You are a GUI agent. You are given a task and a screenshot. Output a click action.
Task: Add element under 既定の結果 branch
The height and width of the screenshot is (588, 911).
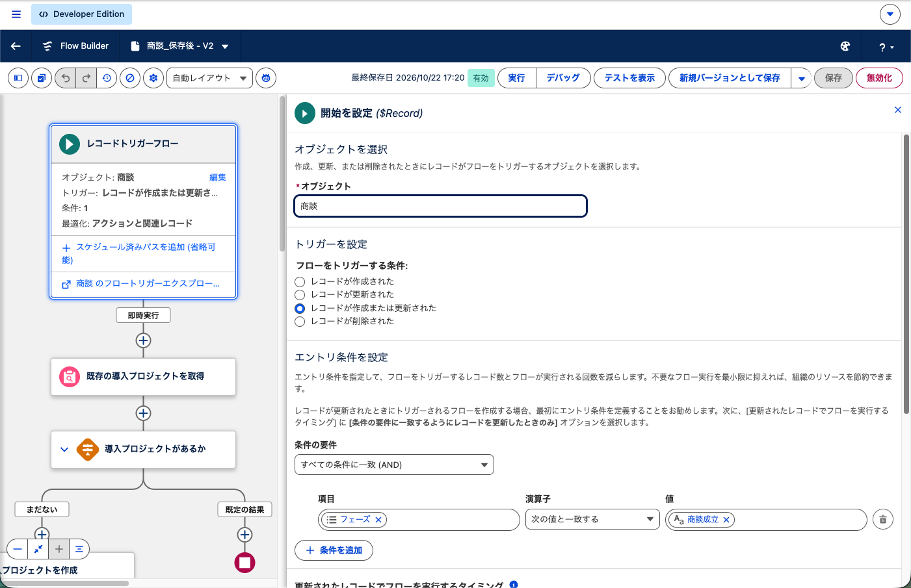[x=244, y=535]
